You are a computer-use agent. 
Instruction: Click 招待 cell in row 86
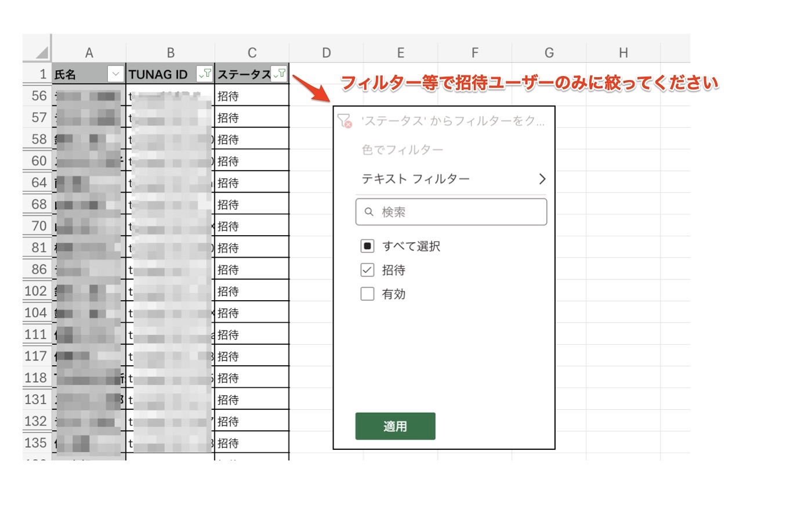pos(252,269)
